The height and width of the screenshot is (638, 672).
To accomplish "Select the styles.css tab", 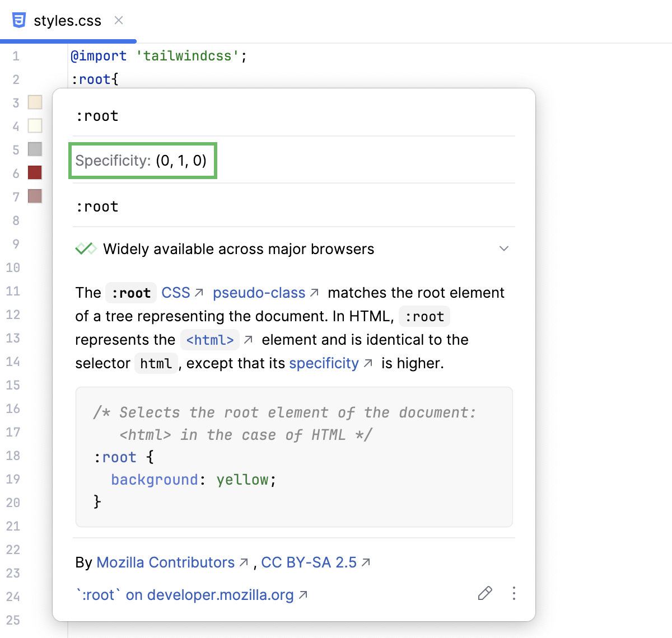I will (67, 20).
